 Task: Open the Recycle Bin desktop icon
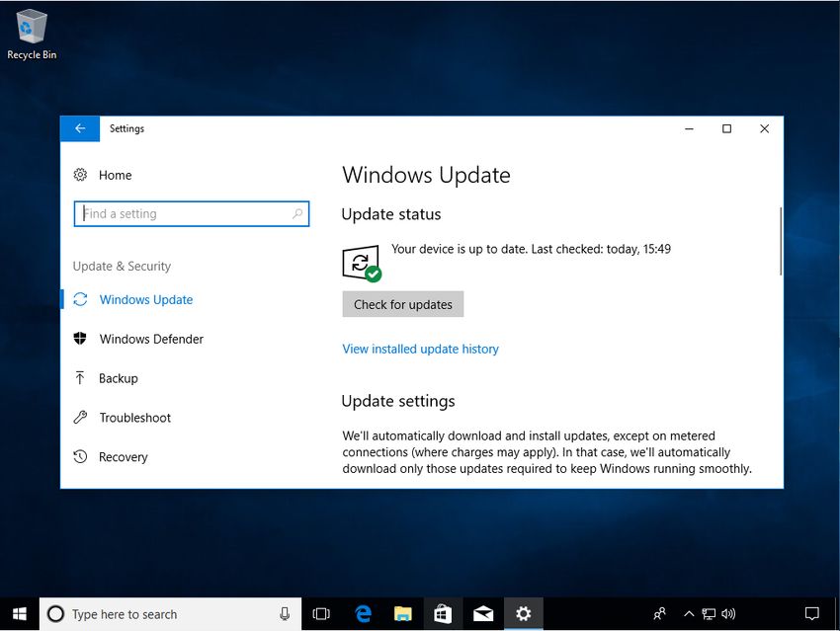pyautogui.click(x=32, y=35)
